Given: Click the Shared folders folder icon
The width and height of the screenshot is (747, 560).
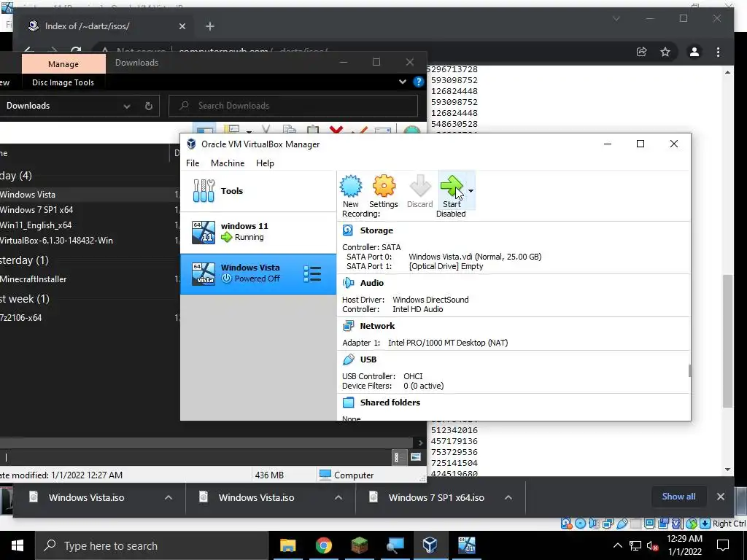Looking at the screenshot, I should [348, 402].
